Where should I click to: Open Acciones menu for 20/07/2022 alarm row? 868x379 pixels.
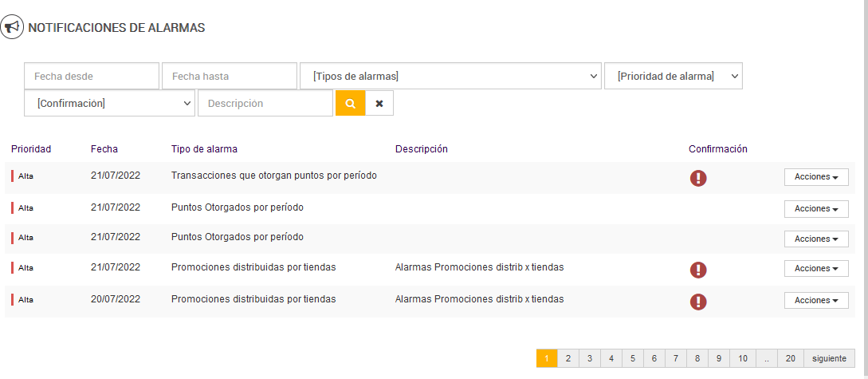[x=816, y=300]
